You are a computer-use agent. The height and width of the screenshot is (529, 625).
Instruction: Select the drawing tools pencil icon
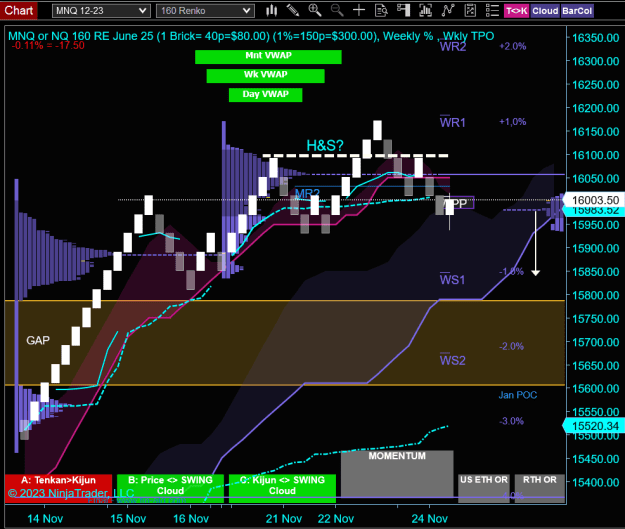[x=293, y=10]
